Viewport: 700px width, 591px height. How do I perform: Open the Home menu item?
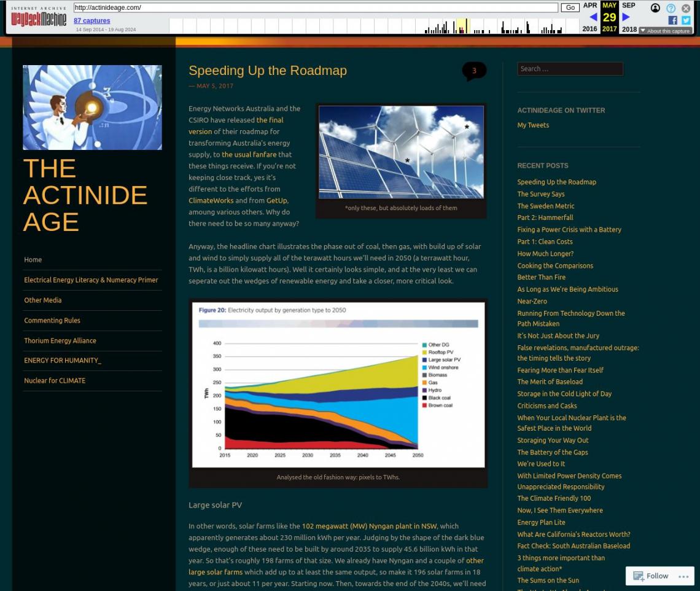[33, 259]
